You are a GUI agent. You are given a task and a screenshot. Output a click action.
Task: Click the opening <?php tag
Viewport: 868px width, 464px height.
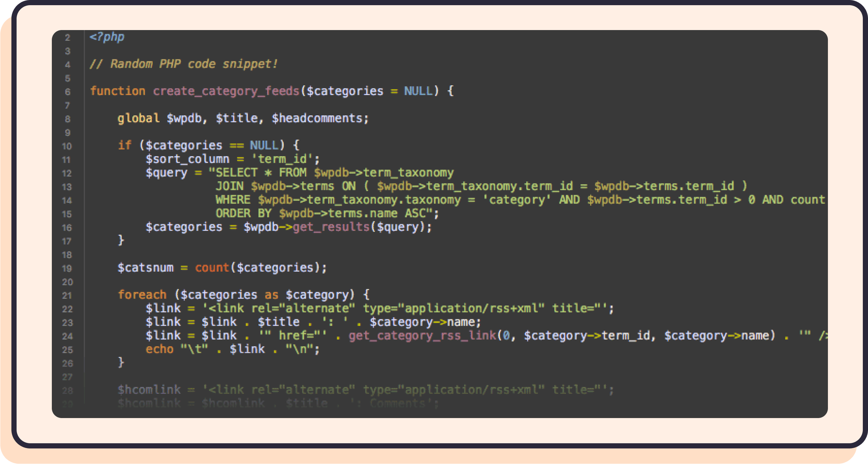pyautogui.click(x=107, y=37)
